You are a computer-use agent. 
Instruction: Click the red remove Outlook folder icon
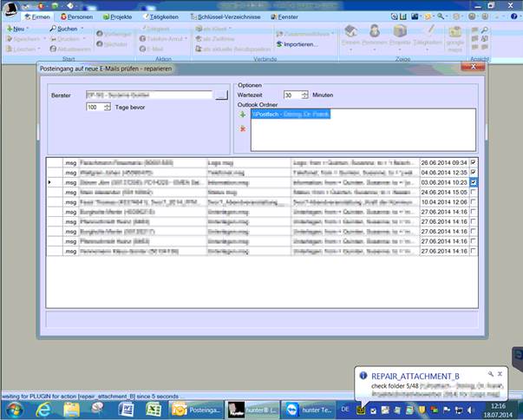(244, 128)
